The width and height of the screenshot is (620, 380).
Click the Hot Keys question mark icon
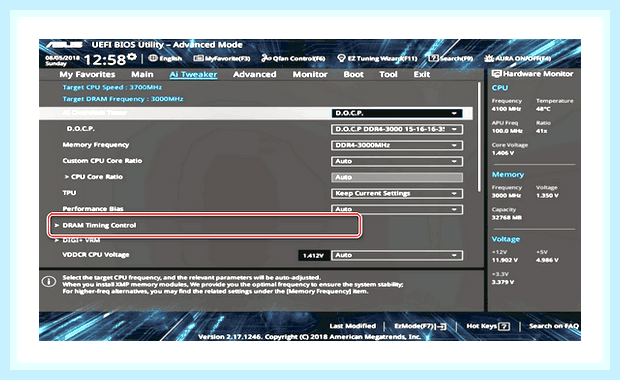coord(504,326)
